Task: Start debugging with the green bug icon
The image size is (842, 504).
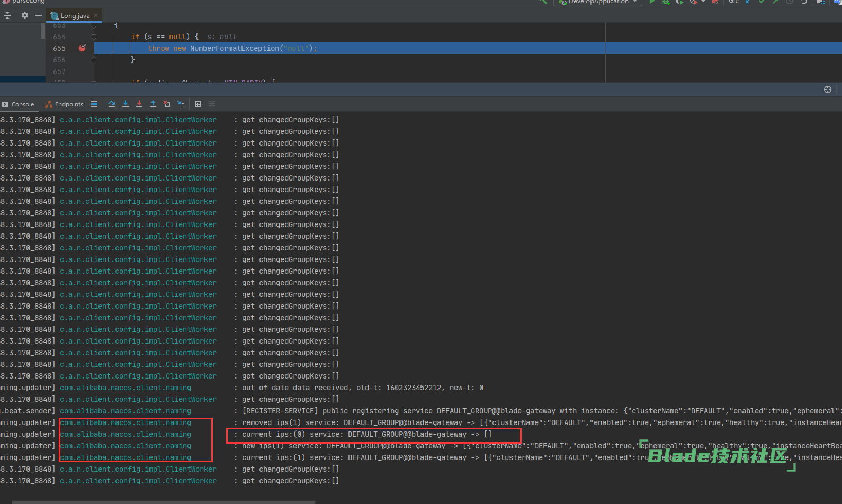Action: pos(666,2)
